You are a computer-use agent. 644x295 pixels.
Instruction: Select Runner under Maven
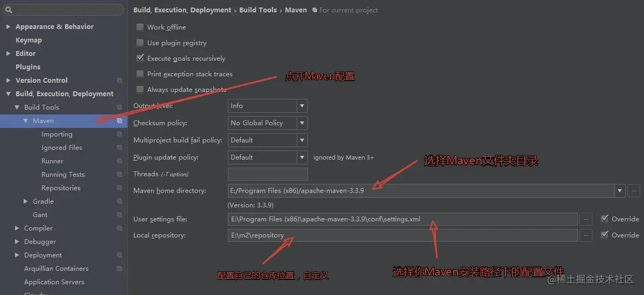click(x=52, y=161)
